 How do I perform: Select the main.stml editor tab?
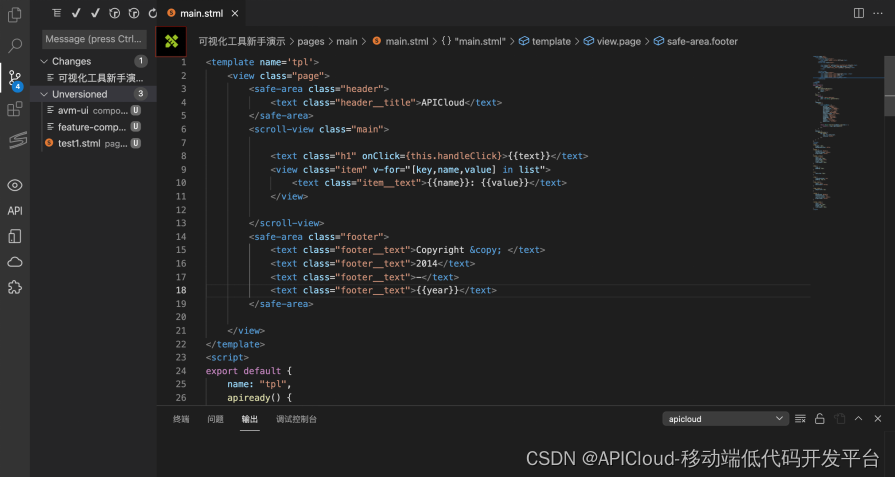[201, 14]
